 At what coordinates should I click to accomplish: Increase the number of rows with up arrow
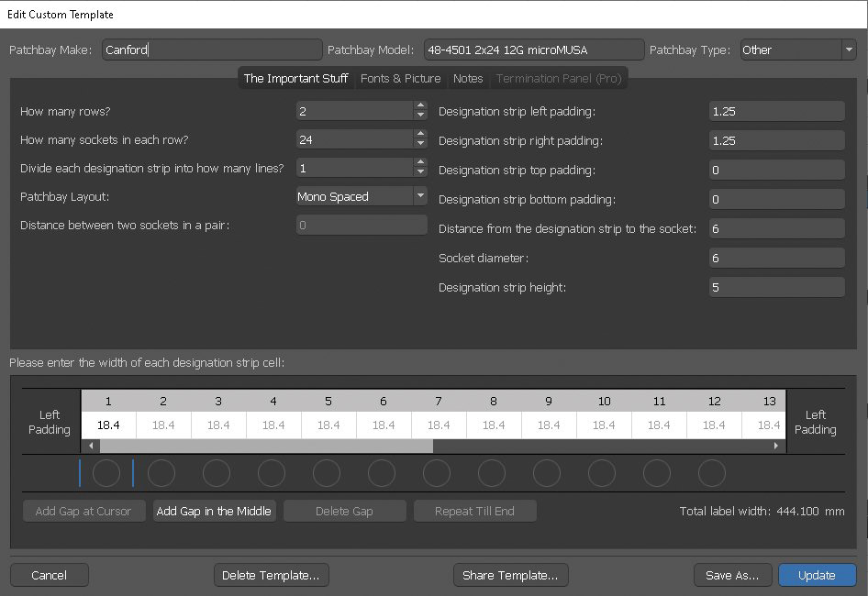coord(420,106)
